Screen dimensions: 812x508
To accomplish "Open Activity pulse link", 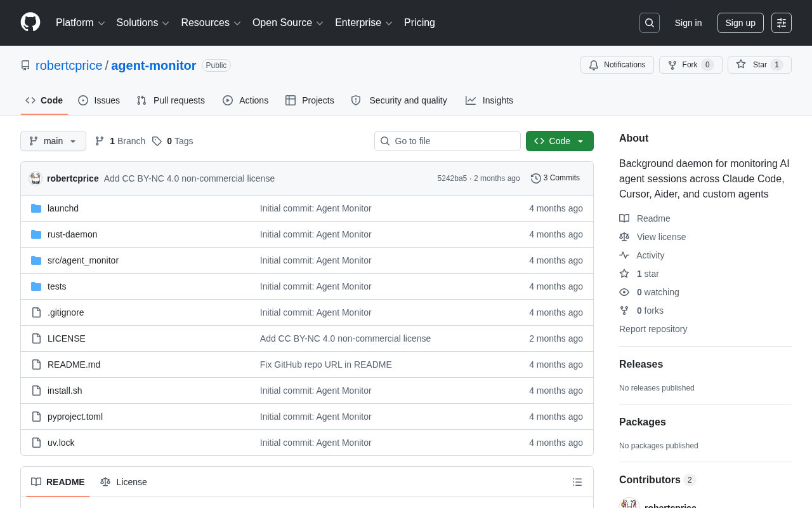I will (x=642, y=255).
